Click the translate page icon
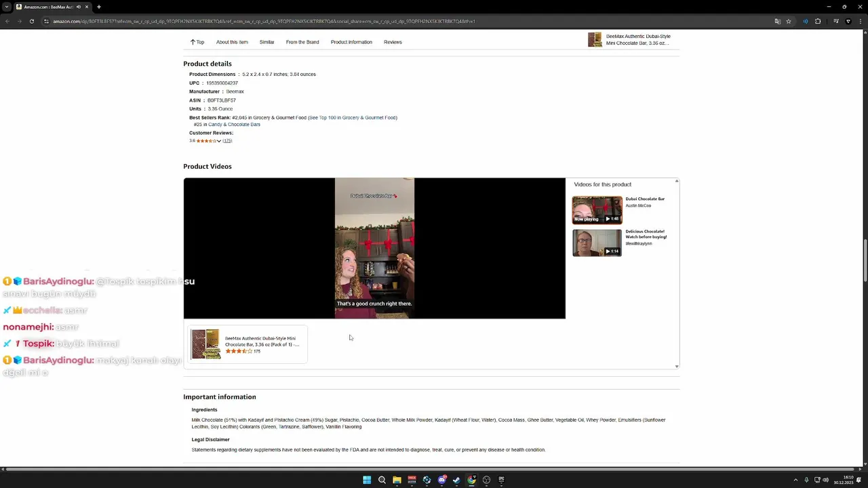This screenshot has width=868, height=488. pyautogui.click(x=777, y=21)
